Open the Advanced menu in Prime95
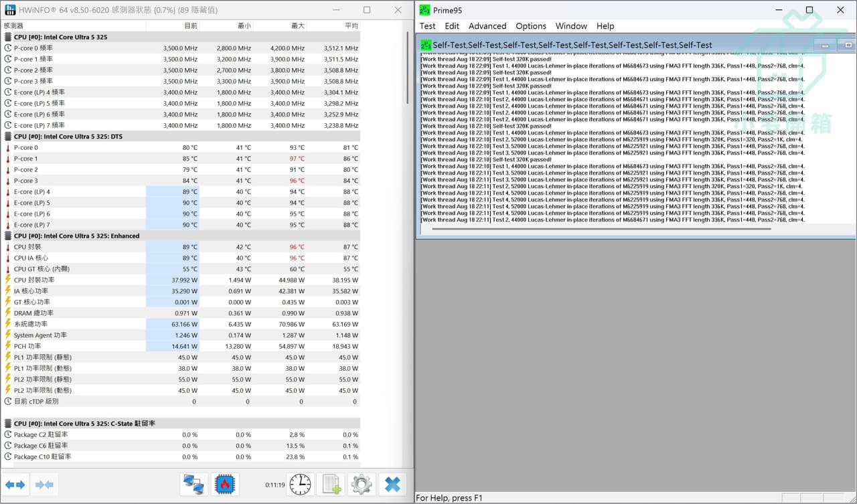The width and height of the screenshot is (857, 504). click(487, 26)
